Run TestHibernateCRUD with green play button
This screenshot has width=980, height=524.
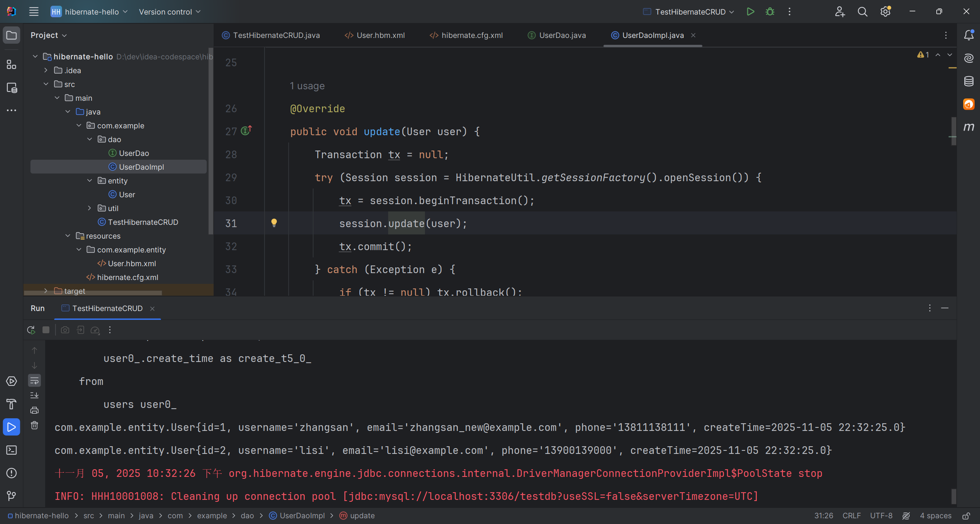750,11
